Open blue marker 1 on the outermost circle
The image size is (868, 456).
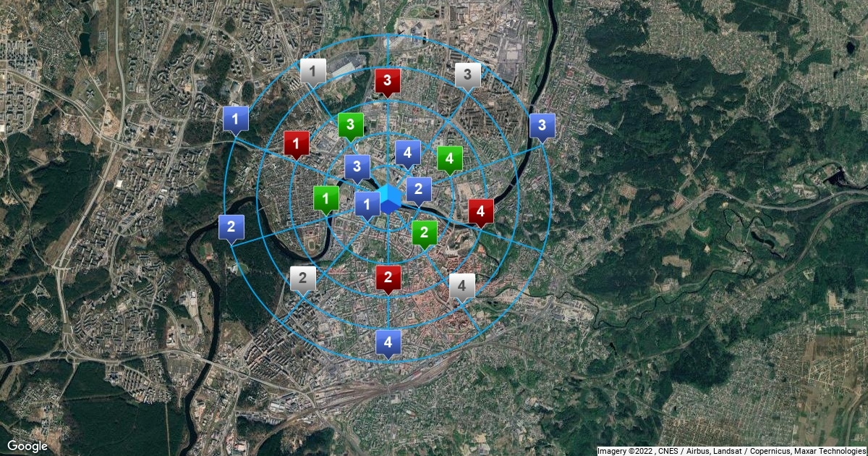click(x=237, y=119)
